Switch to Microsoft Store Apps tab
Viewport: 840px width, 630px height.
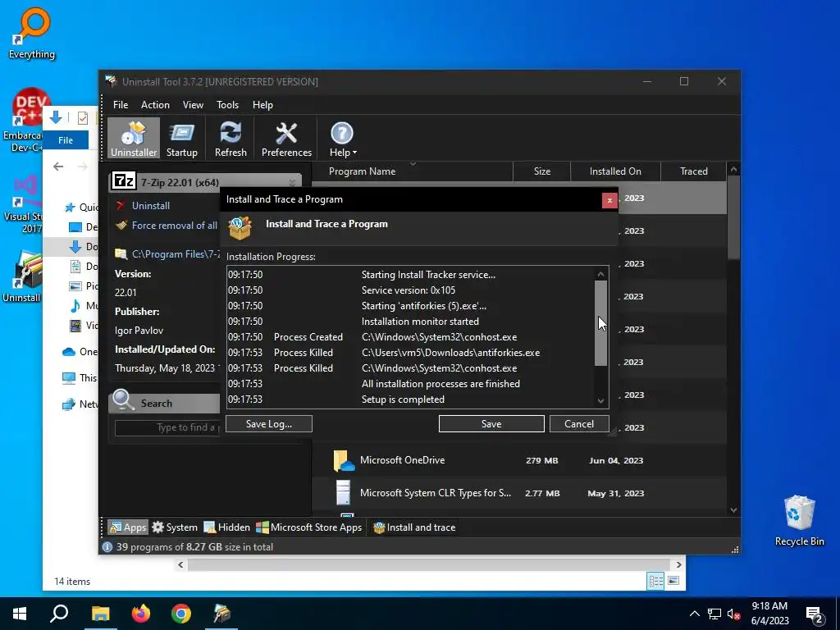(x=309, y=527)
